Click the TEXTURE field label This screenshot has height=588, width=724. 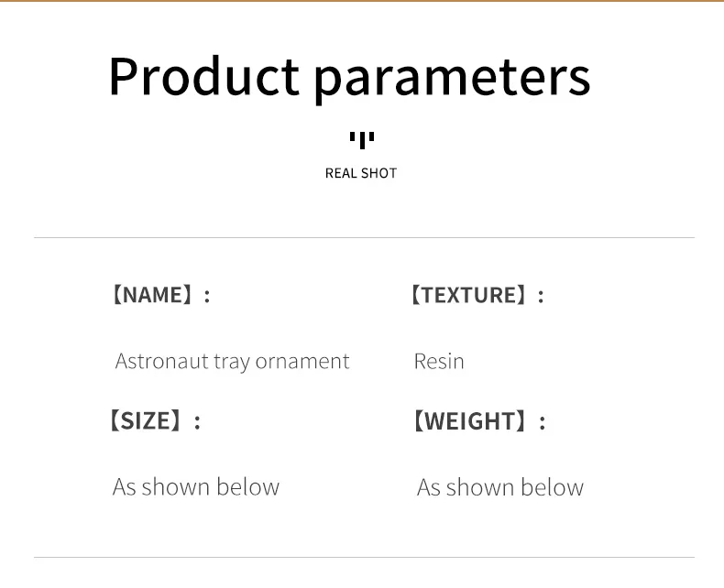pos(476,295)
